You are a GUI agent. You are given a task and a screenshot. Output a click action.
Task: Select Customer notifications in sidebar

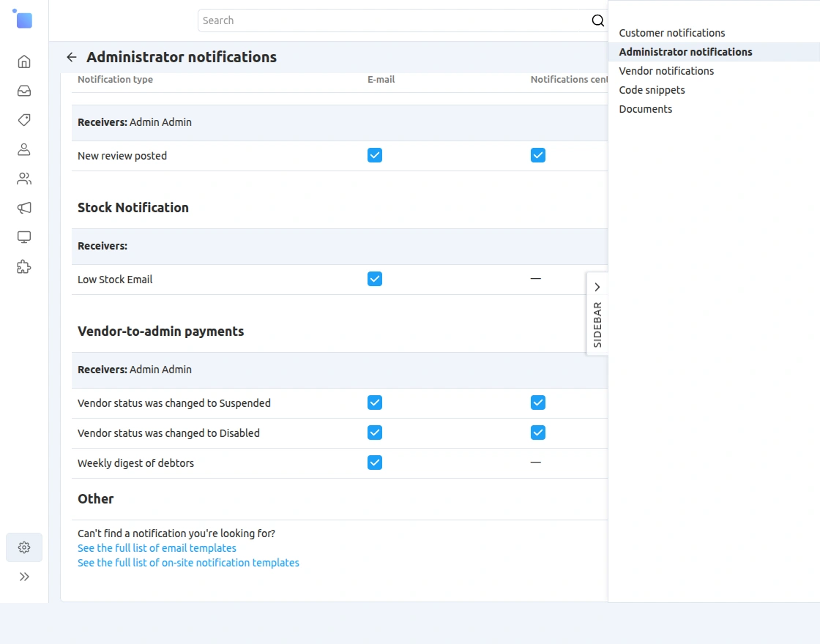click(671, 33)
